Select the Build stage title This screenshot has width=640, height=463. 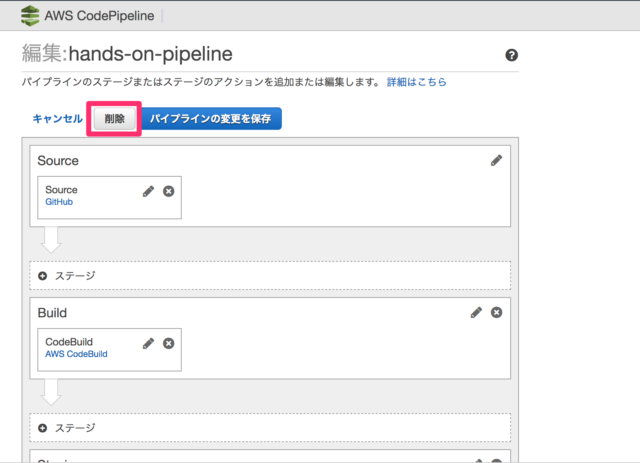[52, 312]
